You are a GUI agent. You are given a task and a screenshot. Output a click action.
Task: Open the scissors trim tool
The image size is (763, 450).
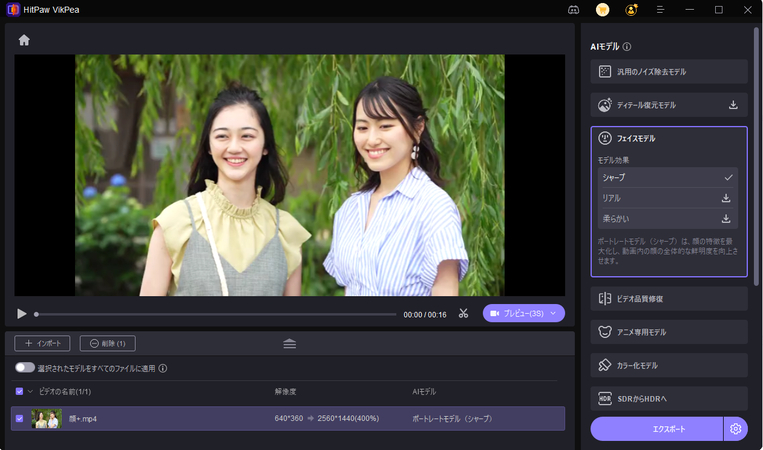point(463,314)
